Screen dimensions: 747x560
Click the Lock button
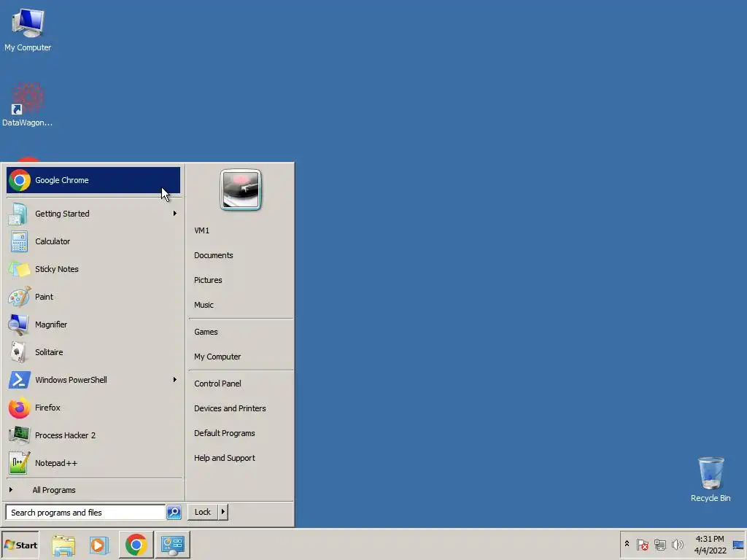point(203,512)
